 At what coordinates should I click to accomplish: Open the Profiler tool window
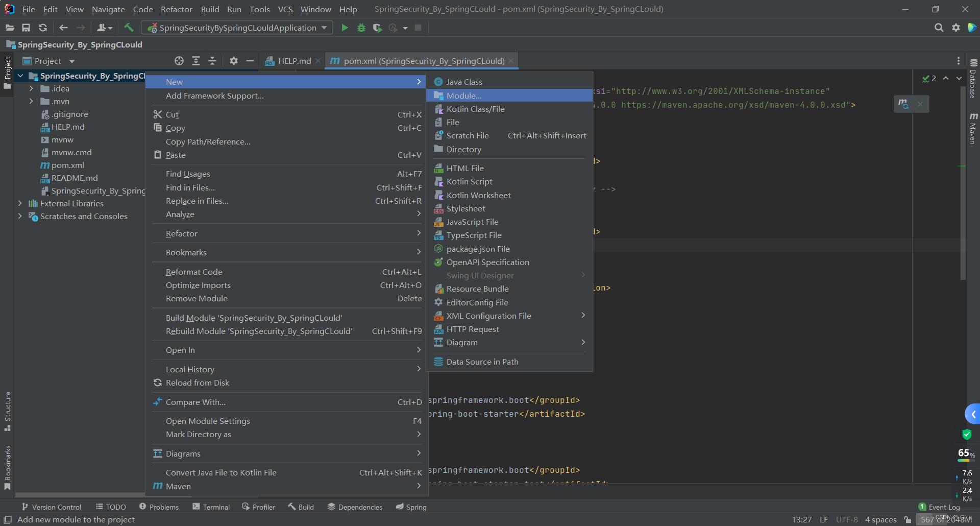click(x=258, y=507)
